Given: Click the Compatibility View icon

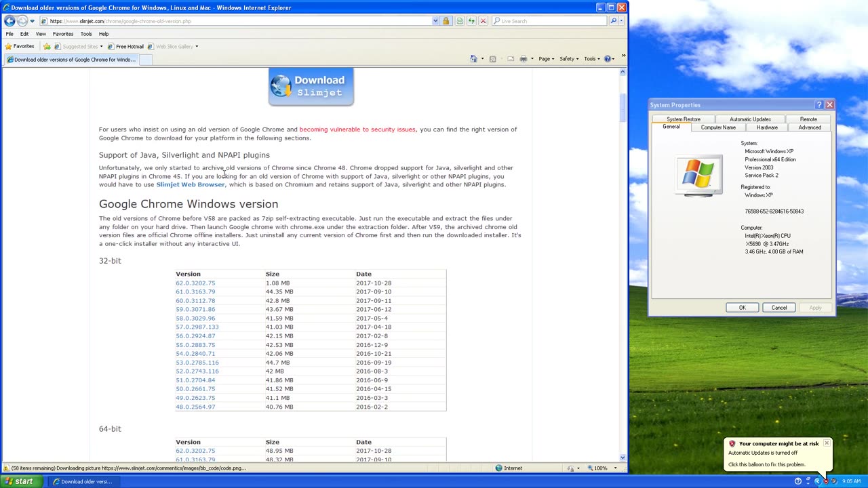Looking at the screenshot, I should (459, 21).
